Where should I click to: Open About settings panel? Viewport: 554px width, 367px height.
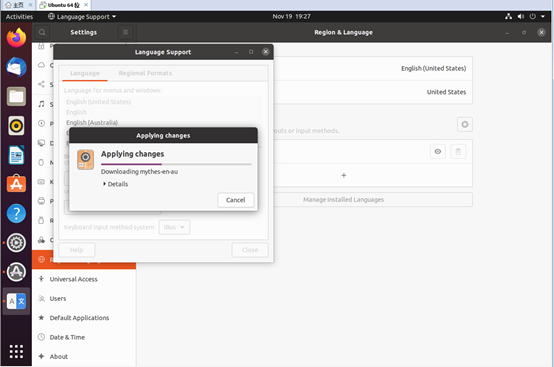click(84, 356)
